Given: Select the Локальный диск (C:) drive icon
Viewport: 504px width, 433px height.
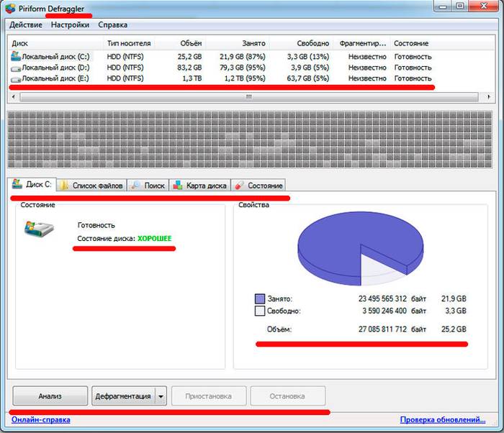Looking at the screenshot, I should 15,56.
